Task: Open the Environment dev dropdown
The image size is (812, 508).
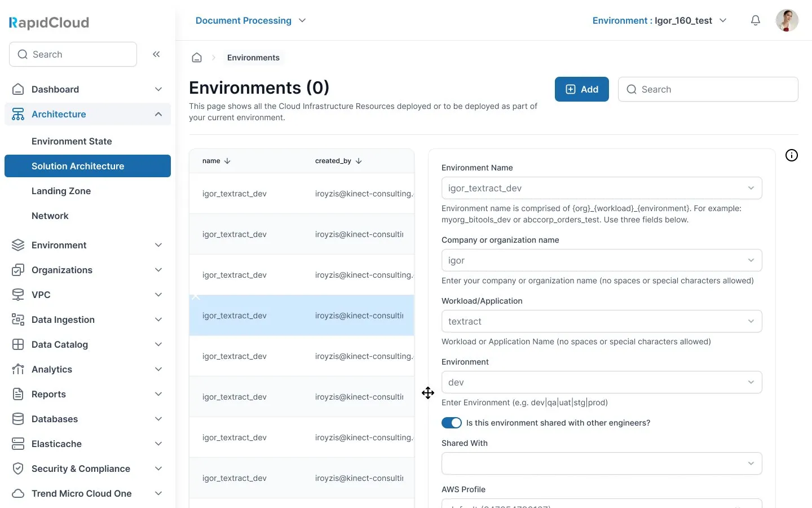Action: click(x=602, y=382)
